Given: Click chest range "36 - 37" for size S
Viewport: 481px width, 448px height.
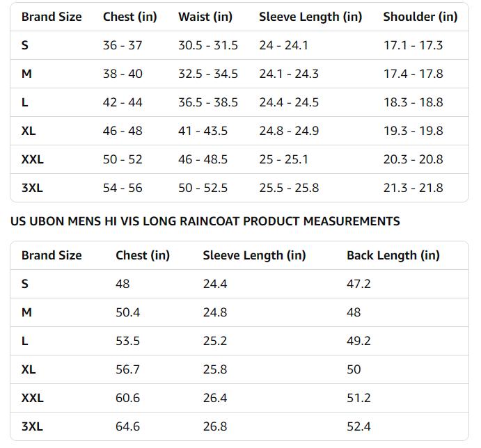Looking at the screenshot, I should click(x=123, y=45).
